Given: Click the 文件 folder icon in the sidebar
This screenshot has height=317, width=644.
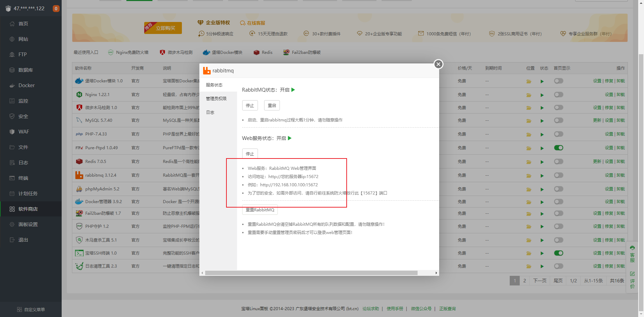Looking at the screenshot, I should 12,147.
